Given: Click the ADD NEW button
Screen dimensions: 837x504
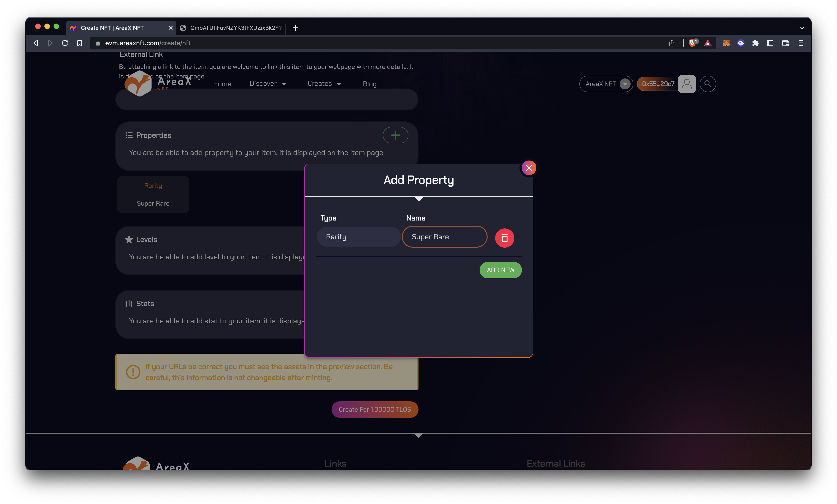Looking at the screenshot, I should tap(500, 270).
